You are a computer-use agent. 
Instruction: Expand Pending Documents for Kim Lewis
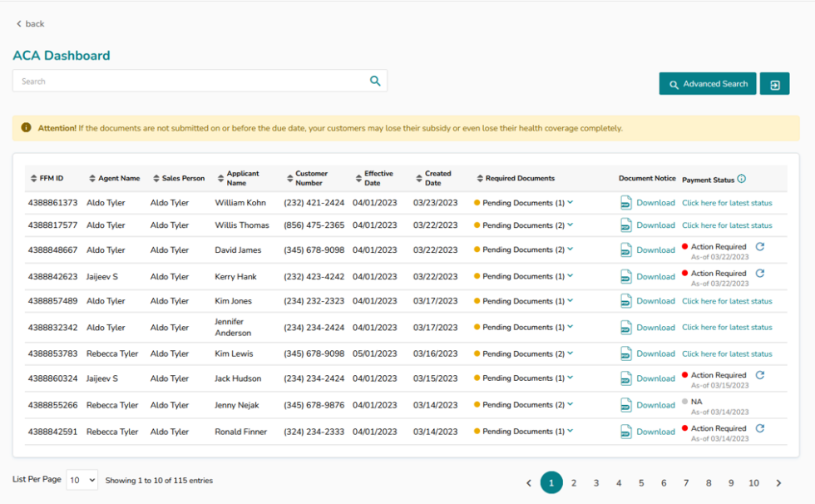(x=570, y=353)
